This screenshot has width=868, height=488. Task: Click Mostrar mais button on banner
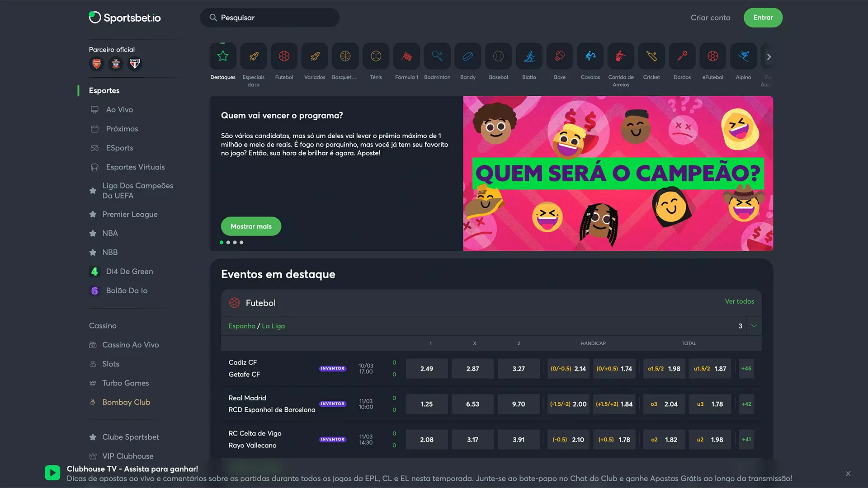coord(251,226)
